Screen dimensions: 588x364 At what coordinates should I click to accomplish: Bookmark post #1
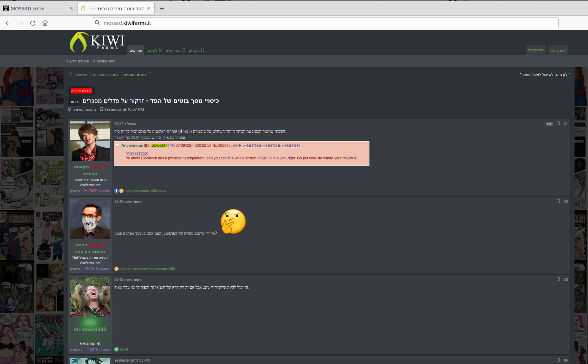tap(558, 123)
